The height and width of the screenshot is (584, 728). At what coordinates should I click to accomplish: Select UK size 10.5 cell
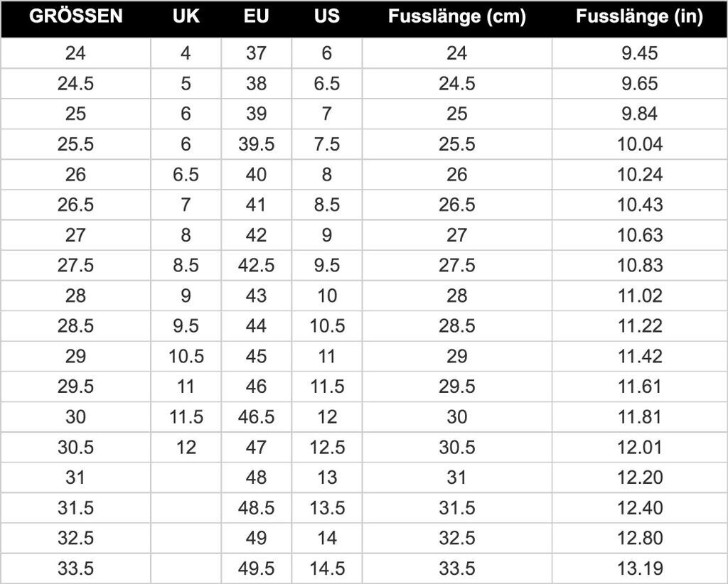tap(186, 356)
